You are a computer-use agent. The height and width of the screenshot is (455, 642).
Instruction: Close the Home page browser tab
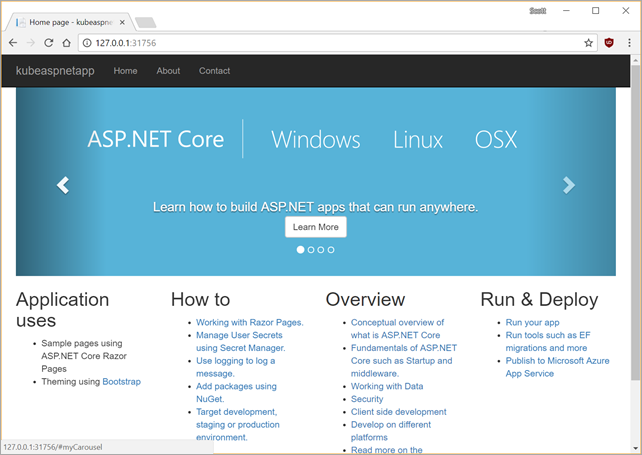[x=122, y=22]
